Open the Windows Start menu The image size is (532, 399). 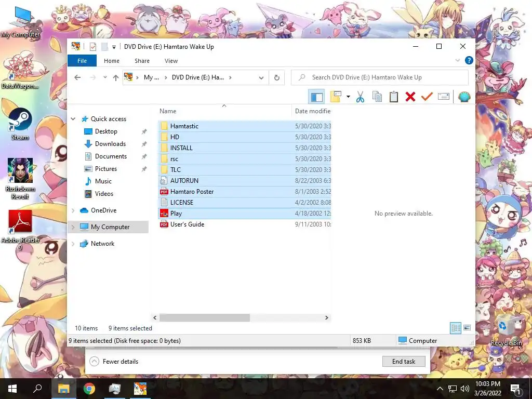[12, 389]
